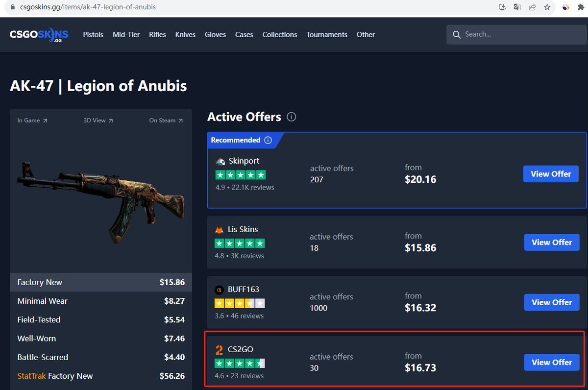Click Lis Skins green star rating
588x390 pixels.
[x=240, y=244]
